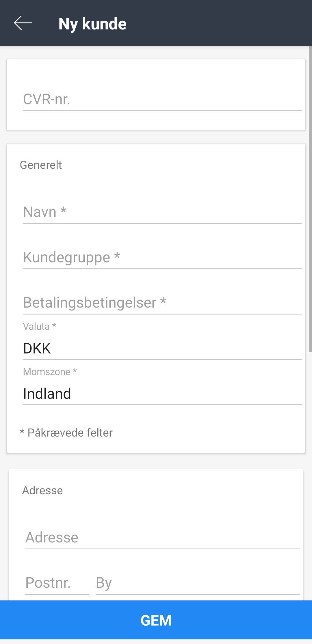This screenshot has height=644, width=312.
Task: Expand the Betalingsbetingelser selector
Action: click(162, 303)
